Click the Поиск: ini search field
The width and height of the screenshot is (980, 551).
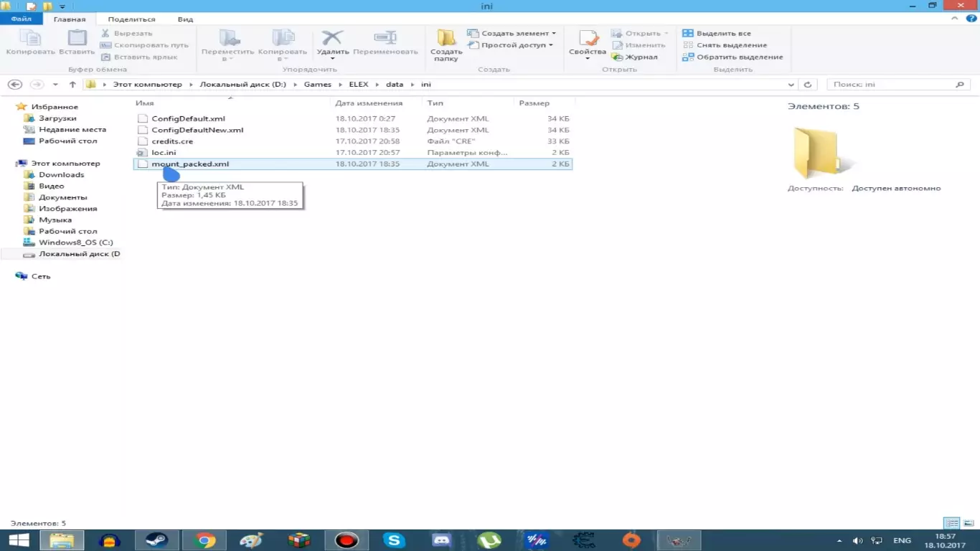[898, 84]
